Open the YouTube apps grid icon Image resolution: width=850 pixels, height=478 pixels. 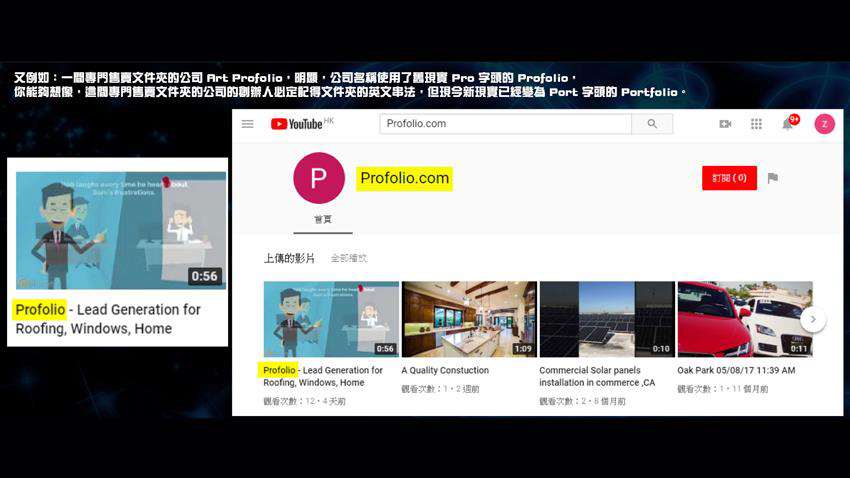tap(756, 124)
